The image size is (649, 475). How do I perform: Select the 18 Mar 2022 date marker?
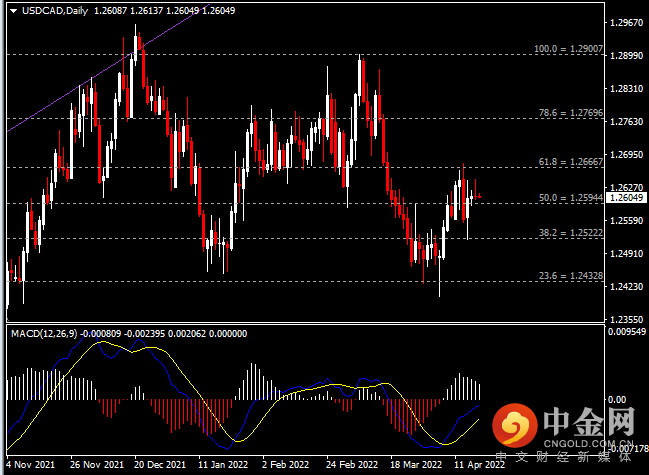[x=416, y=465]
